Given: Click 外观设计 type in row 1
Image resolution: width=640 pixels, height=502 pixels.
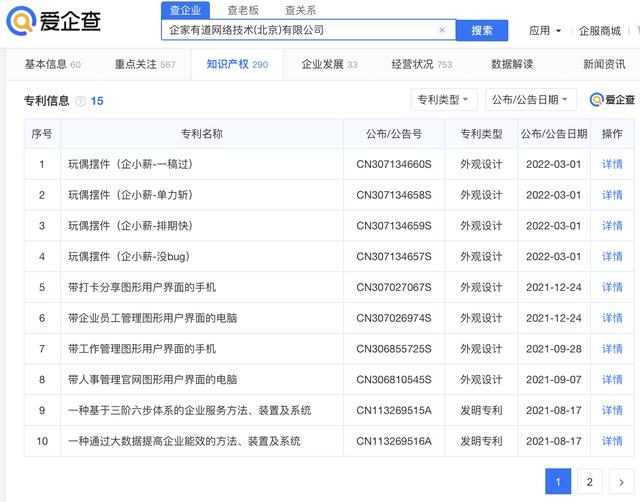Looking at the screenshot, I should tap(481, 164).
